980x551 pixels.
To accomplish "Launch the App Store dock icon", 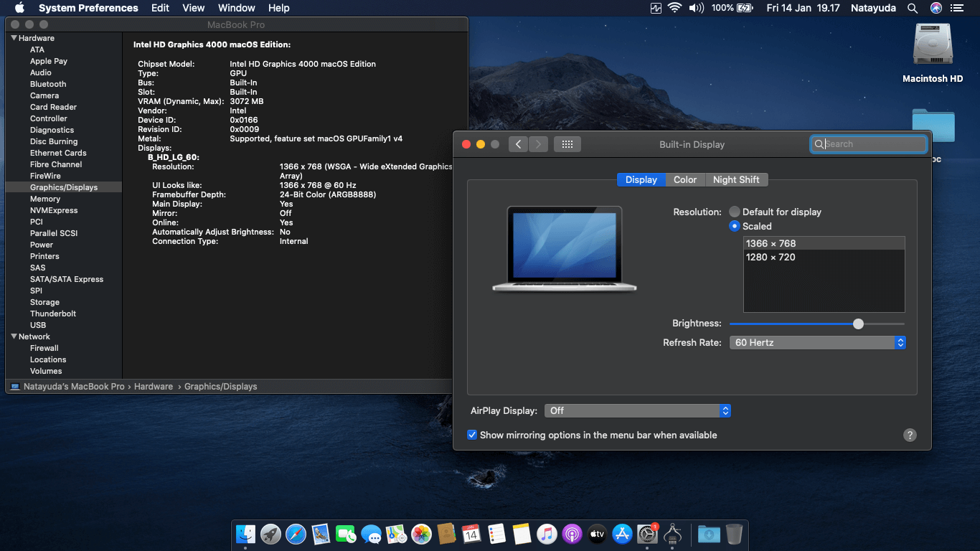I will 622,534.
